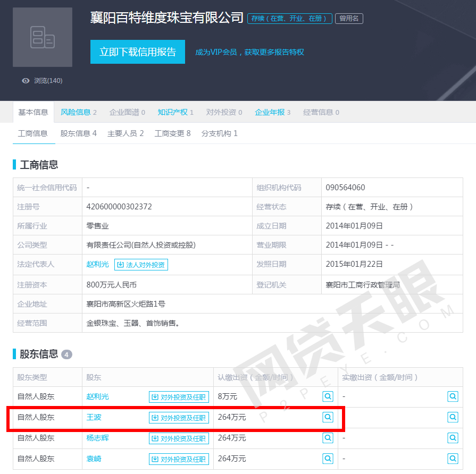Click magnifier icon in 杨志辉 认缴出资 cell

328,438
